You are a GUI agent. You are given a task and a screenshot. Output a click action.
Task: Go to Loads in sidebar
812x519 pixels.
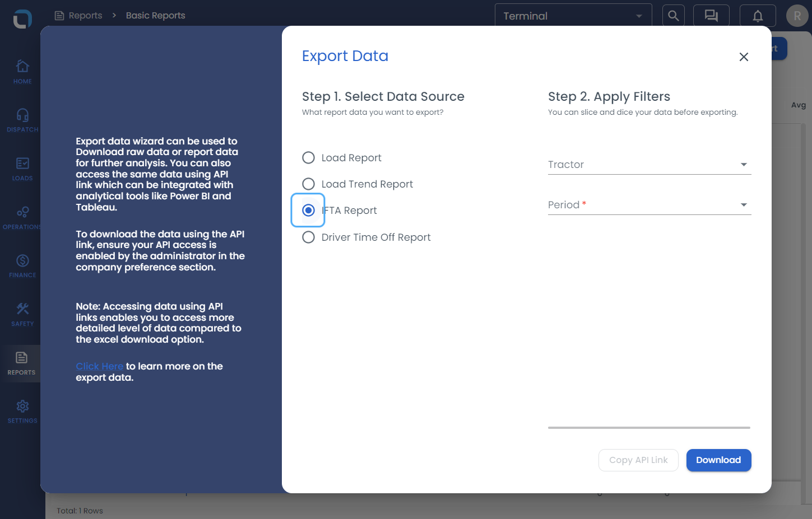pos(22,168)
